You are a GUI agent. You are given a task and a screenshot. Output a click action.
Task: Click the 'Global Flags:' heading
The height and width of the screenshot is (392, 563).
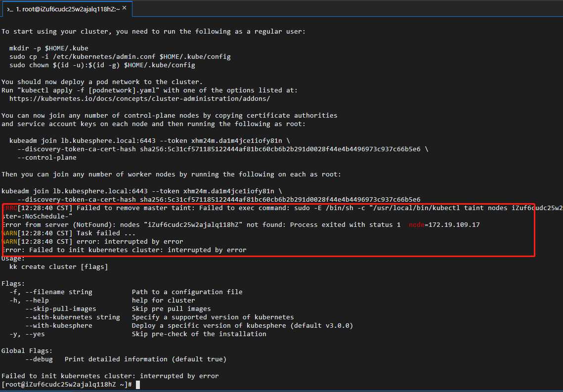click(x=27, y=350)
